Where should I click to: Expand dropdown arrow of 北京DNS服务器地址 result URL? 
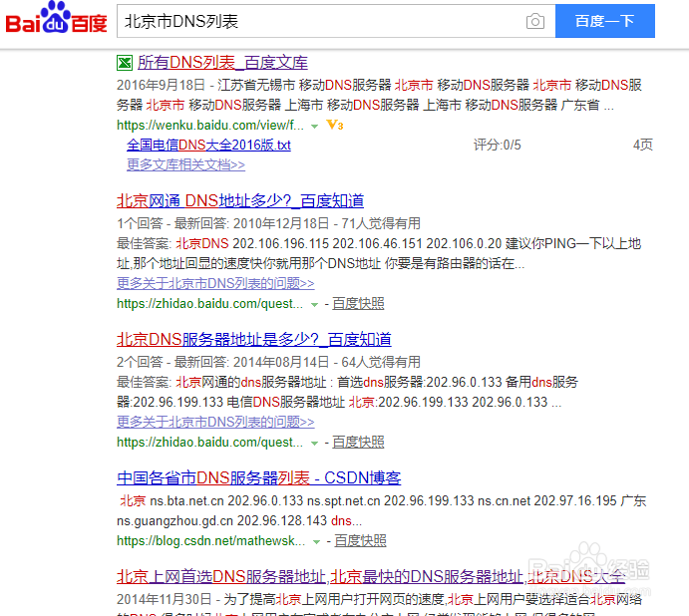point(314,443)
